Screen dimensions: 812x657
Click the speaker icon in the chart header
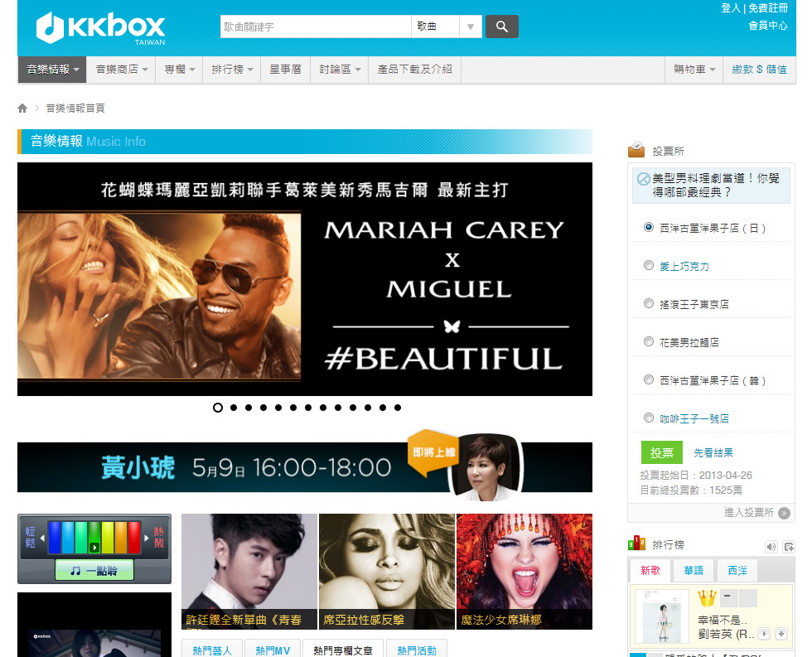(771, 546)
